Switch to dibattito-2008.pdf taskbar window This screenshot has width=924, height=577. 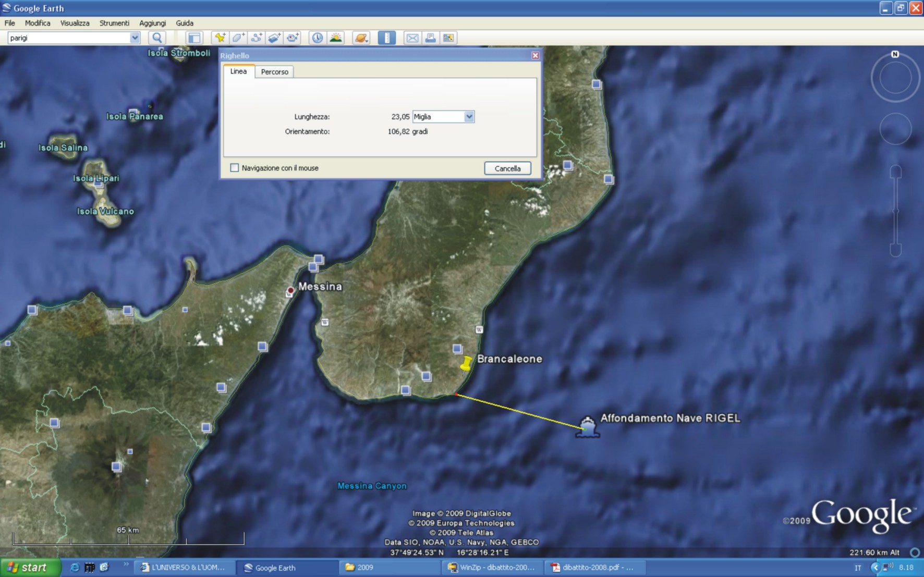tap(594, 567)
